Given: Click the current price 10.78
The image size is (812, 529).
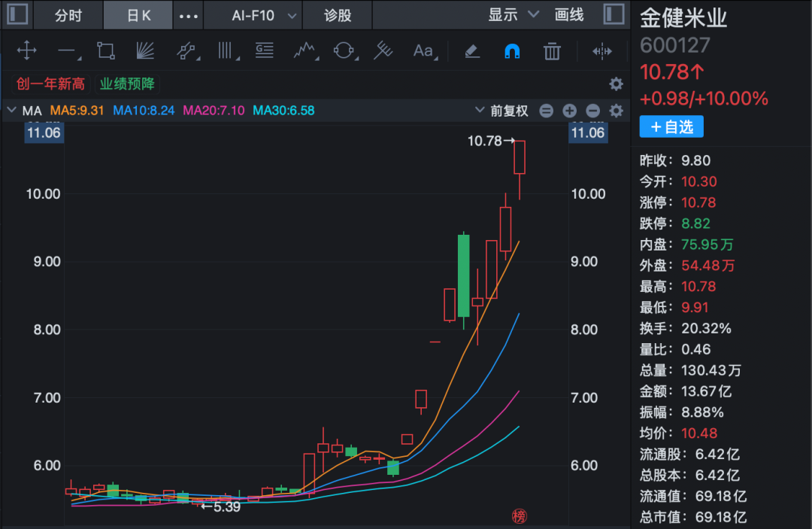Looking at the screenshot, I should (x=671, y=72).
